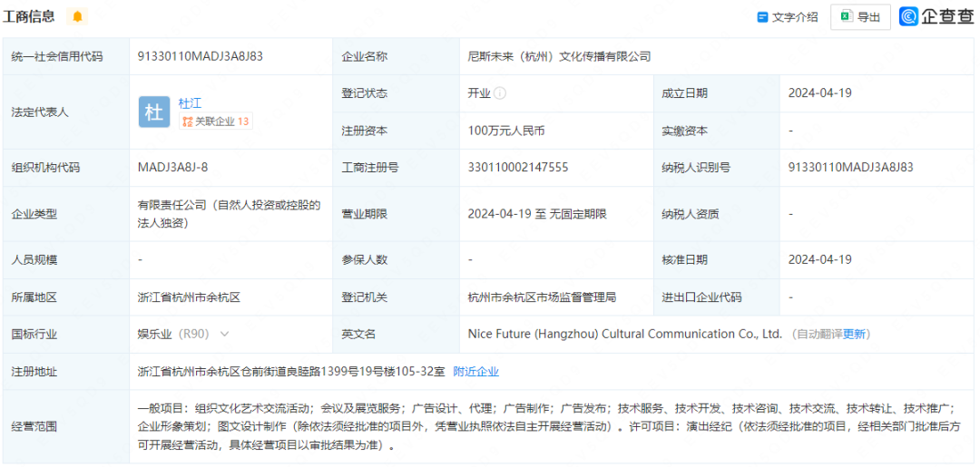Click company name 尼斯未来（杭州）文化传播有限公司
The height and width of the screenshot is (467, 980).
click(x=559, y=56)
